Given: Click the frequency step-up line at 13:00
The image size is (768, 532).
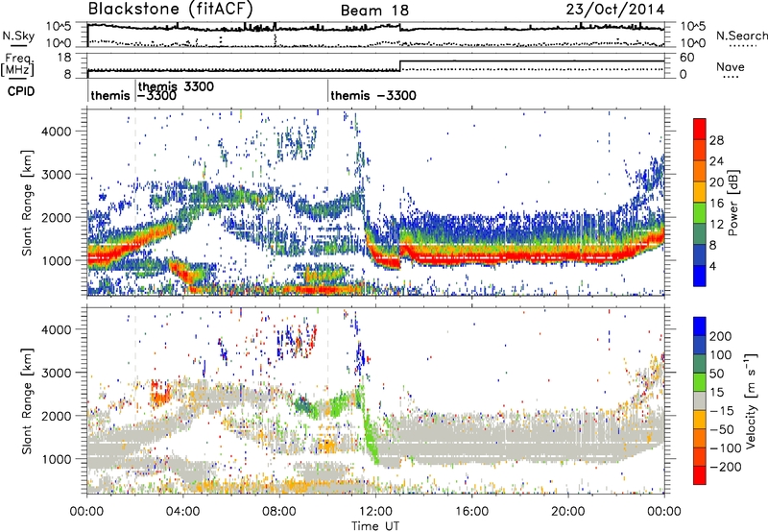Looking at the screenshot, I should point(400,65).
